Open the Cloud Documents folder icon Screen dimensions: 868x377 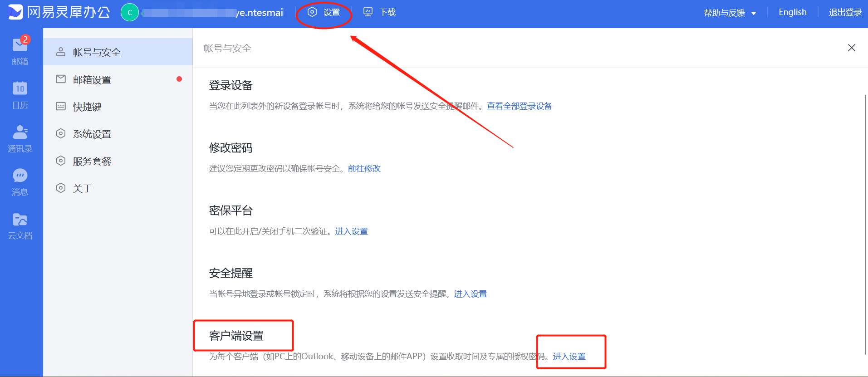click(x=20, y=220)
